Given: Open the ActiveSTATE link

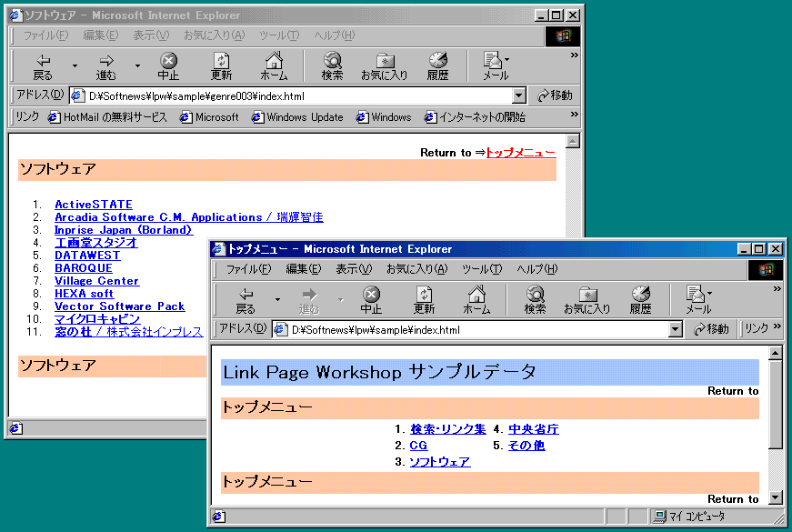Looking at the screenshot, I should click(x=94, y=204).
